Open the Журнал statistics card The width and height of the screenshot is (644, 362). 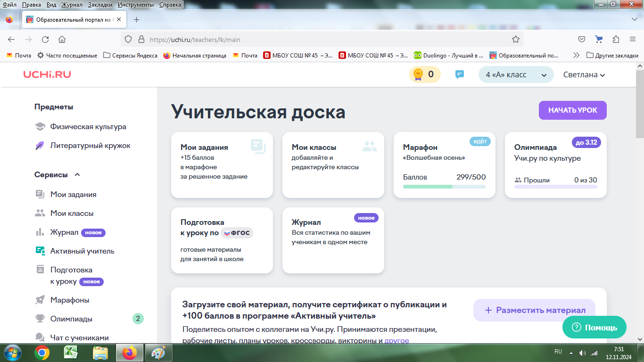[333, 240]
